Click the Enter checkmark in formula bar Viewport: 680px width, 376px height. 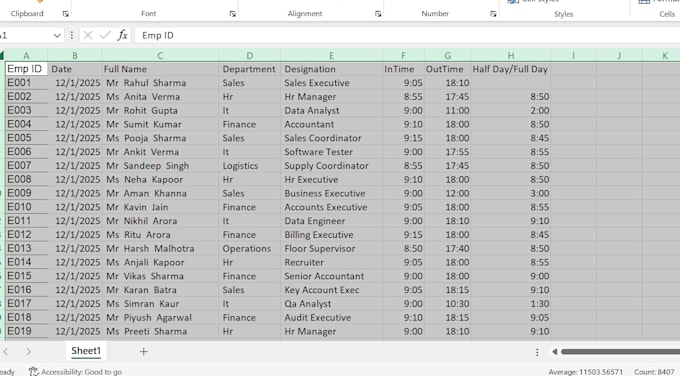point(105,35)
